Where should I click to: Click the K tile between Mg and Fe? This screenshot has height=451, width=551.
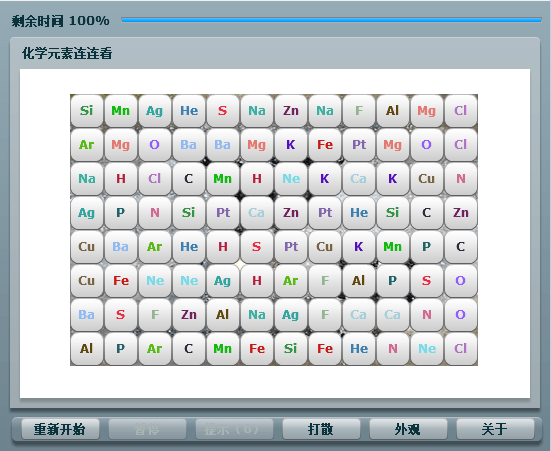point(291,144)
